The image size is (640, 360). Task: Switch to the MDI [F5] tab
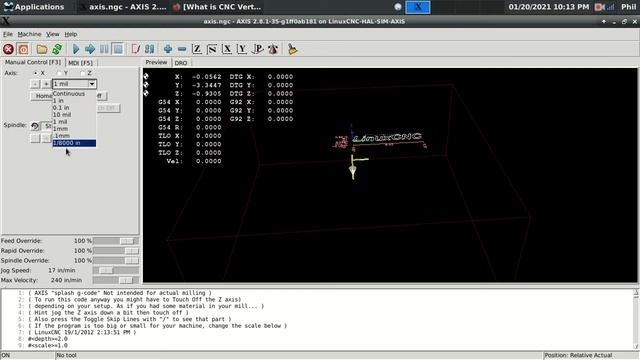80,63
